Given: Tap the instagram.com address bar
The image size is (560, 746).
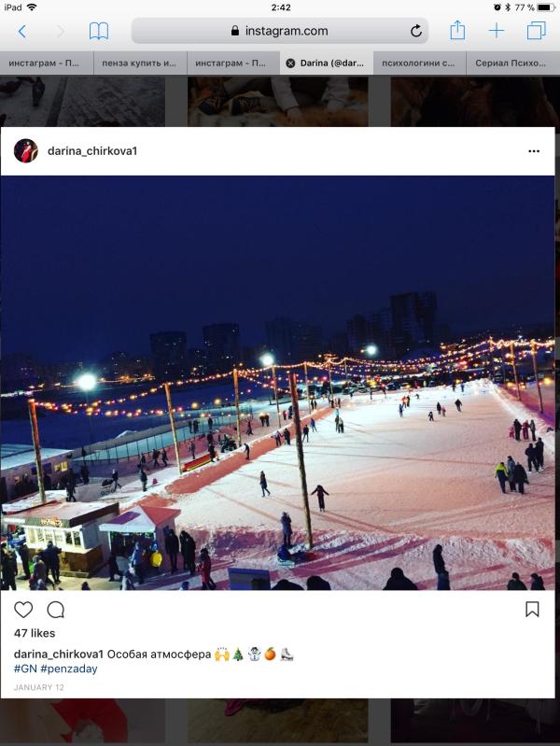Looking at the screenshot, I should (x=280, y=31).
